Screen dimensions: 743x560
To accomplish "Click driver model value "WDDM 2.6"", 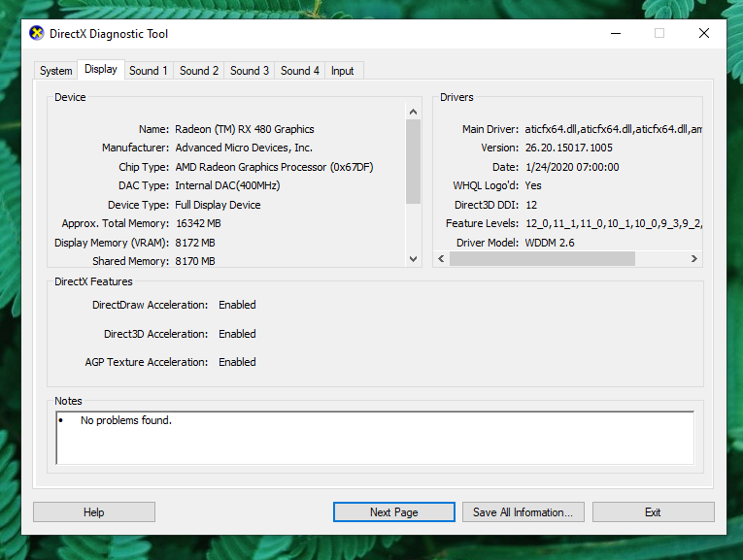I will pyautogui.click(x=550, y=243).
